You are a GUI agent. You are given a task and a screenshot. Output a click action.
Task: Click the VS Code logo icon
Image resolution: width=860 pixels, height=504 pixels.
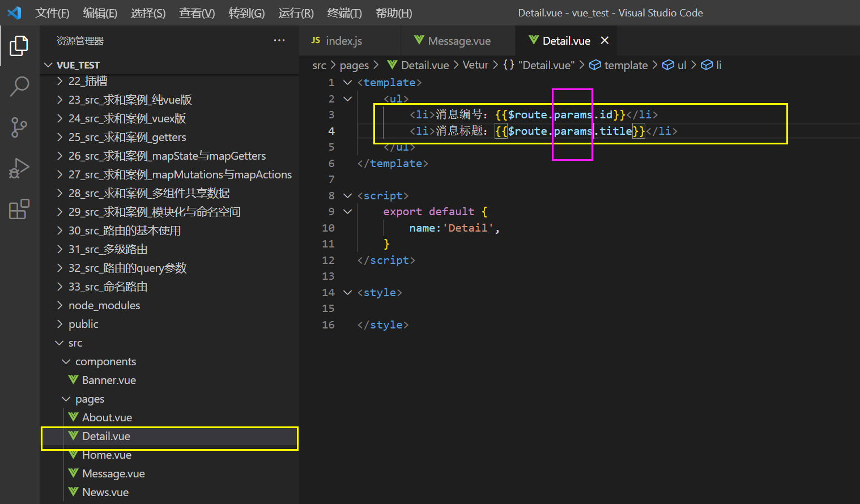(x=14, y=12)
